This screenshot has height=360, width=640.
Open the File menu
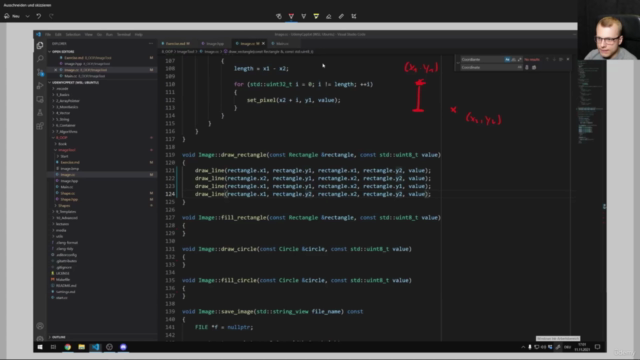click(x=48, y=35)
